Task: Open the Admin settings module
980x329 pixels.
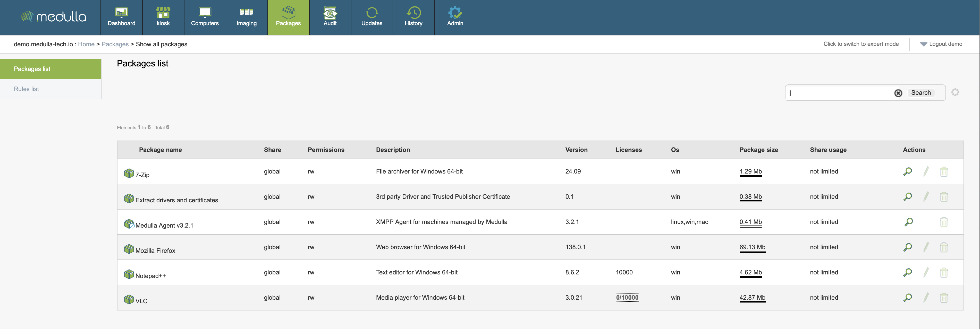Action: [455, 17]
